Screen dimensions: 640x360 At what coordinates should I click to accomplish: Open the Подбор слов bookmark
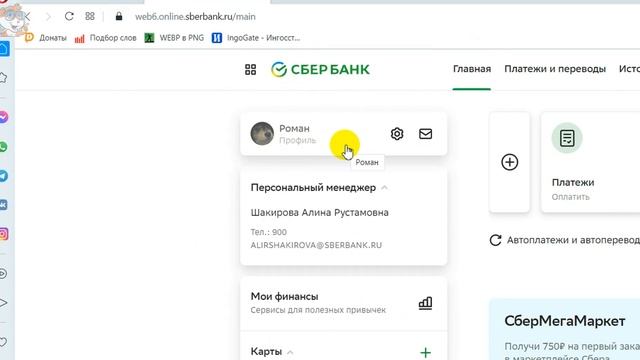pos(106,38)
